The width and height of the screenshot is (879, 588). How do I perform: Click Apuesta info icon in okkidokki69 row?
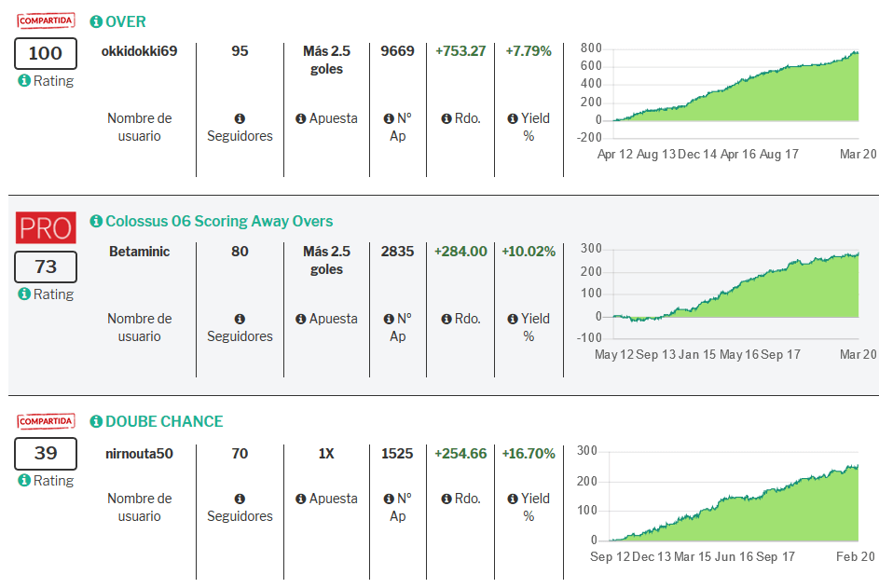pyautogui.click(x=300, y=119)
